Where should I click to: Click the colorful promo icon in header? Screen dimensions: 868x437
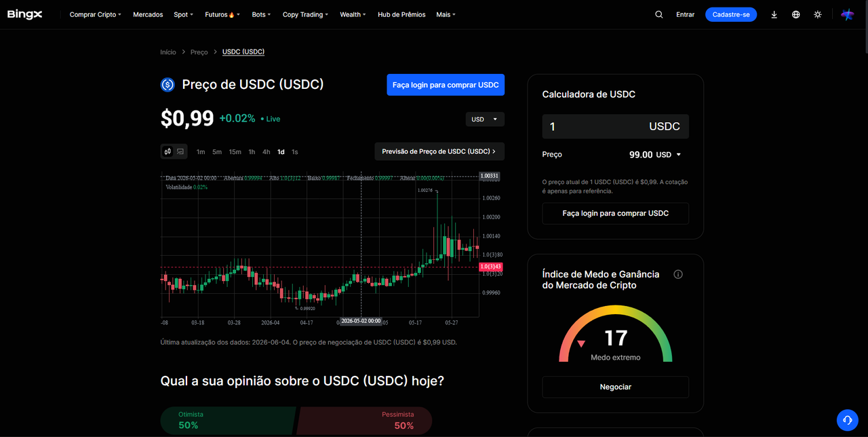point(848,14)
